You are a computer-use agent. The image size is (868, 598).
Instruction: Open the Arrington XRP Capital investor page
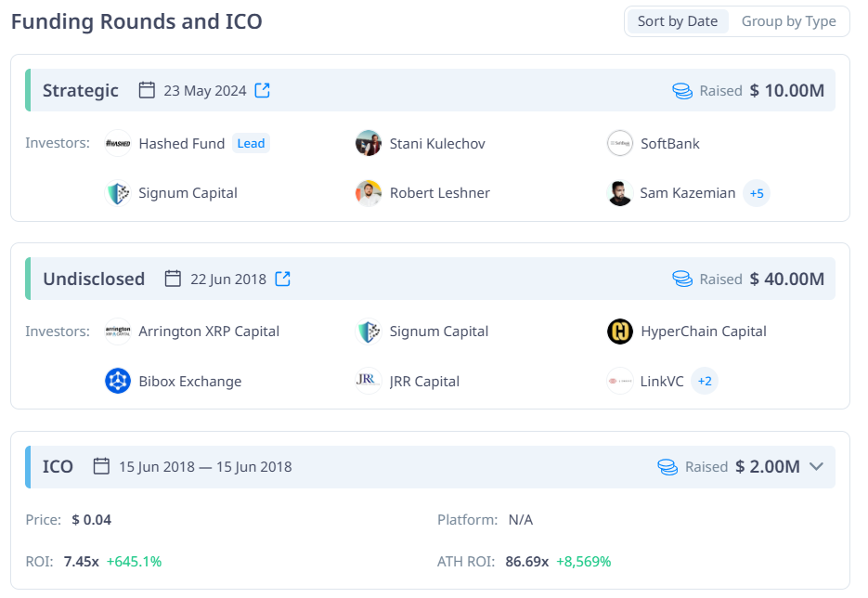click(209, 331)
